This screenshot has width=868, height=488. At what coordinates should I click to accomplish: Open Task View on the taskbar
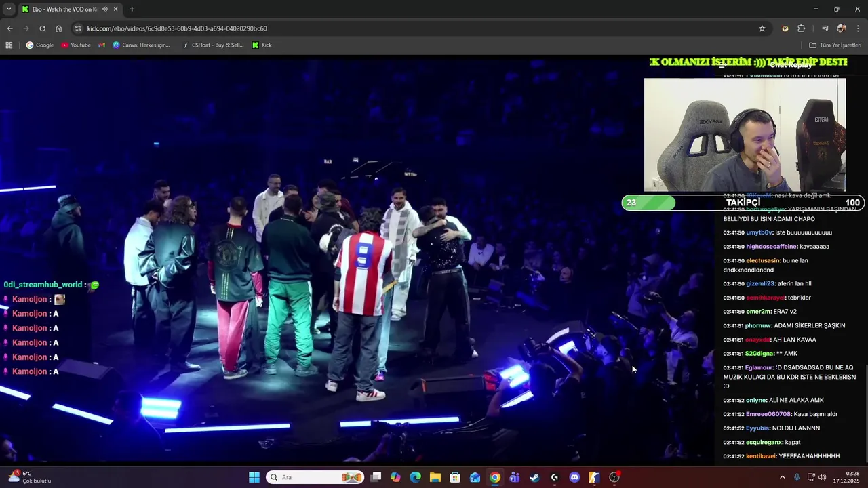click(376, 477)
